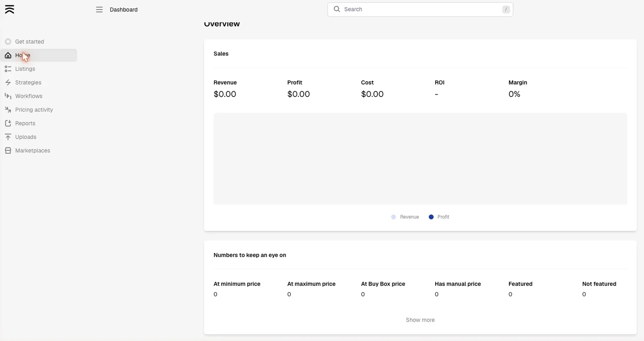Click the At minimum price label
This screenshot has width=644, height=341.
(237, 284)
